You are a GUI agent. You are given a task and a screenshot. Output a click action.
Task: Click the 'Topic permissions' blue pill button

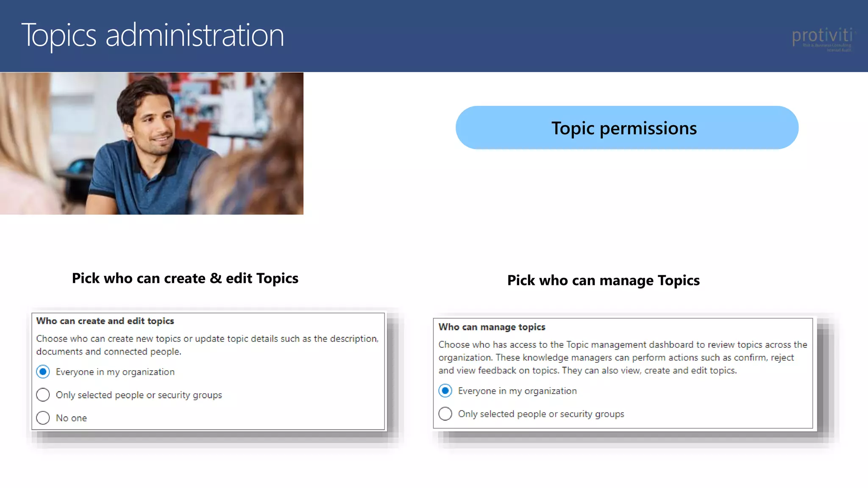(627, 128)
